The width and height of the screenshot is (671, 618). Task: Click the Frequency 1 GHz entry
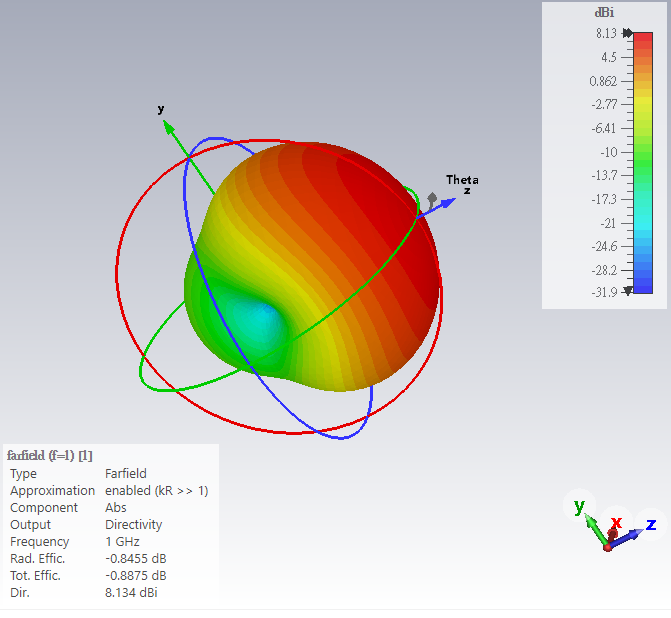[129, 541]
